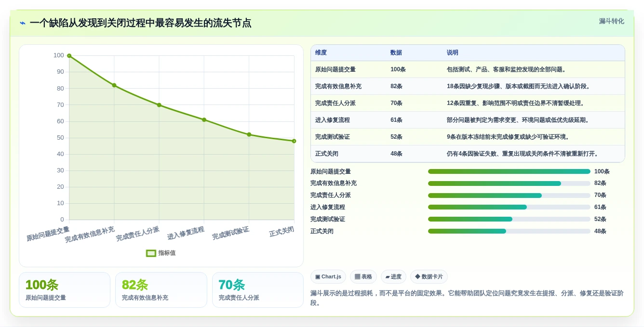Select the chart data point at 70

coord(159,105)
